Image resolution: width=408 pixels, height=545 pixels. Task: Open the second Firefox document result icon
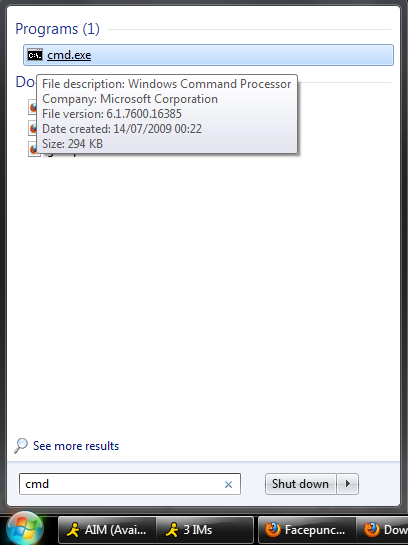tap(32, 128)
